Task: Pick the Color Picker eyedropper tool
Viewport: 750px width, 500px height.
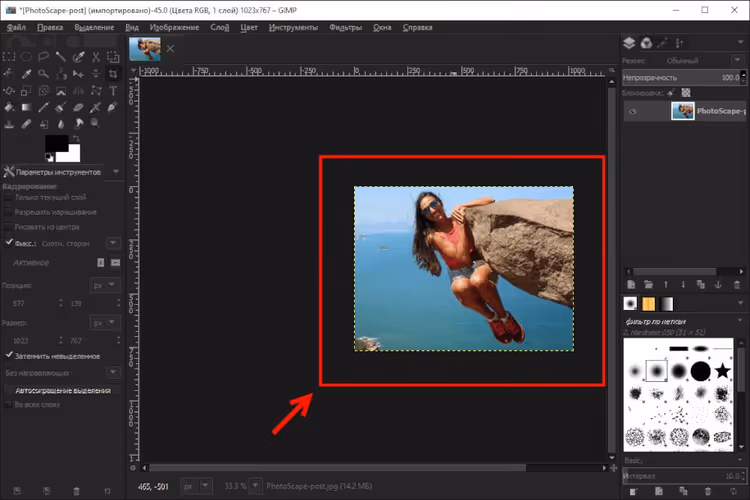Action: click(26, 74)
